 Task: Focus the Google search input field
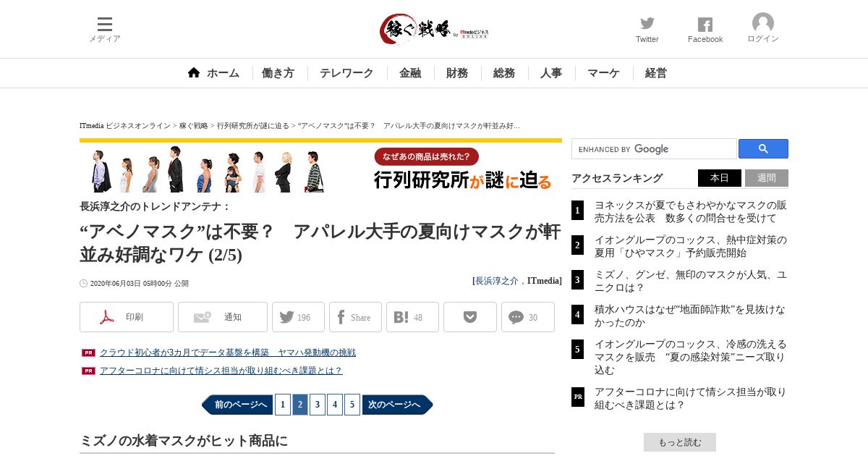pos(655,148)
